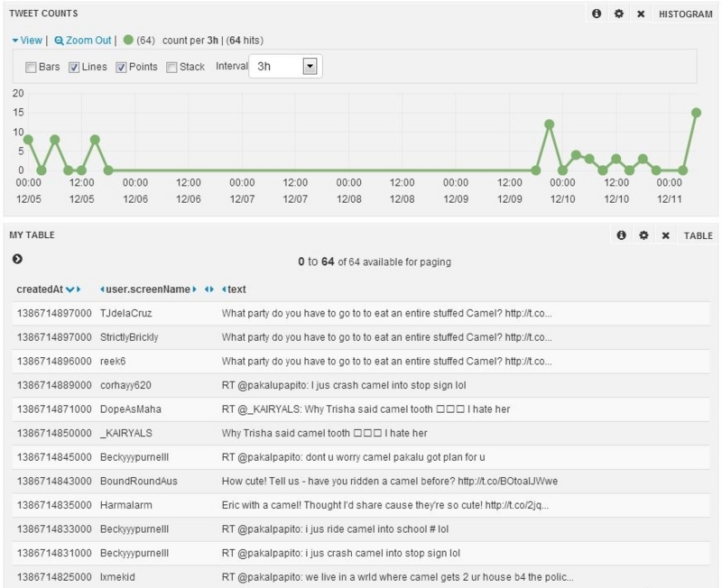
Task: Click first chart point at 00:00 12/05
Action: coord(28,140)
